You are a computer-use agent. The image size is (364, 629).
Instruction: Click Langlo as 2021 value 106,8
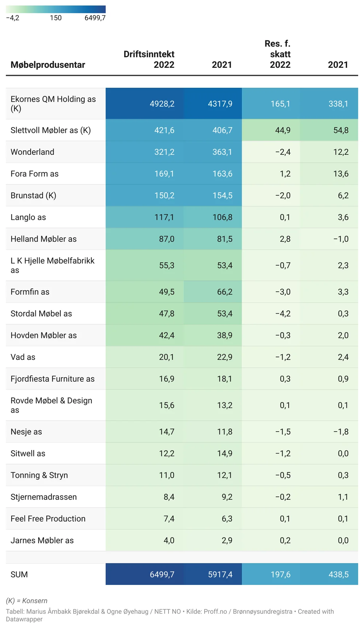click(x=222, y=217)
